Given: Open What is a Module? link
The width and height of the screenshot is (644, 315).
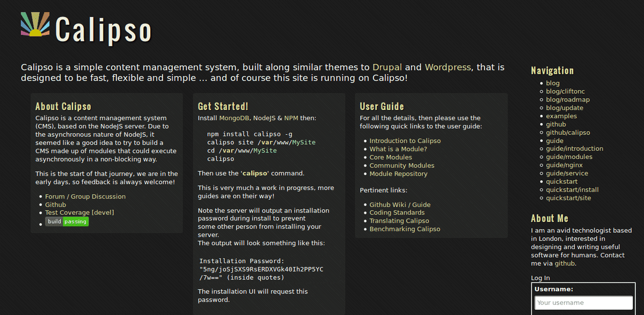Looking at the screenshot, I should (x=398, y=149).
